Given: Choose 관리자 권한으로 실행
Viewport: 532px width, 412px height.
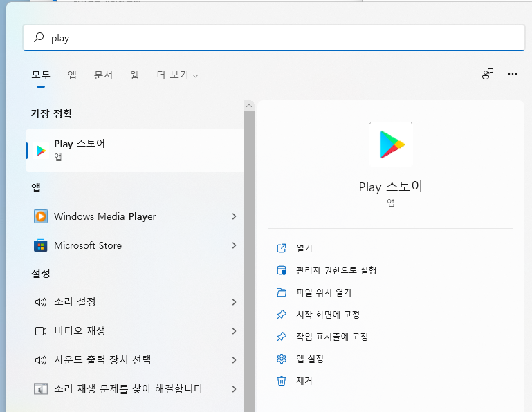Looking at the screenshot, I should coord(336,270).
